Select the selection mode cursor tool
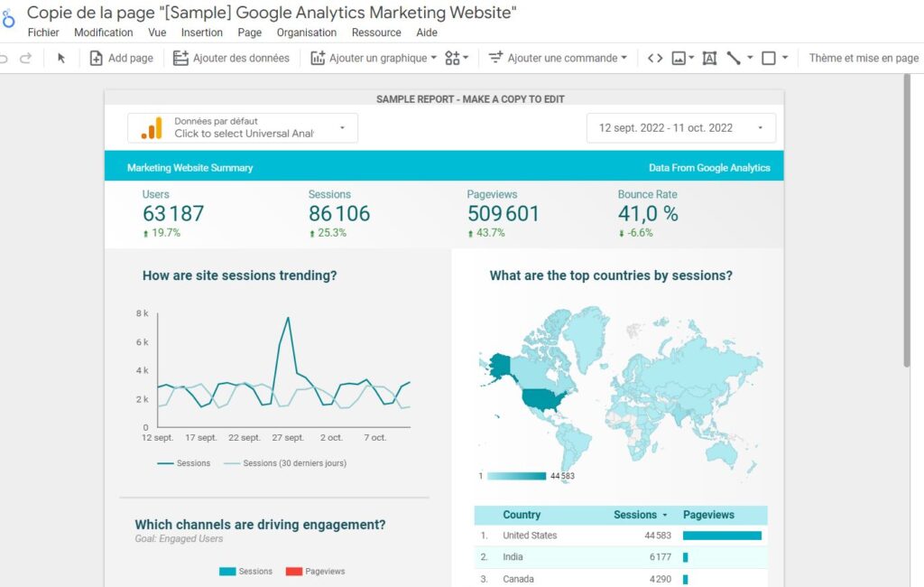This screenshot has height=587, width=924. click(61, 58)
